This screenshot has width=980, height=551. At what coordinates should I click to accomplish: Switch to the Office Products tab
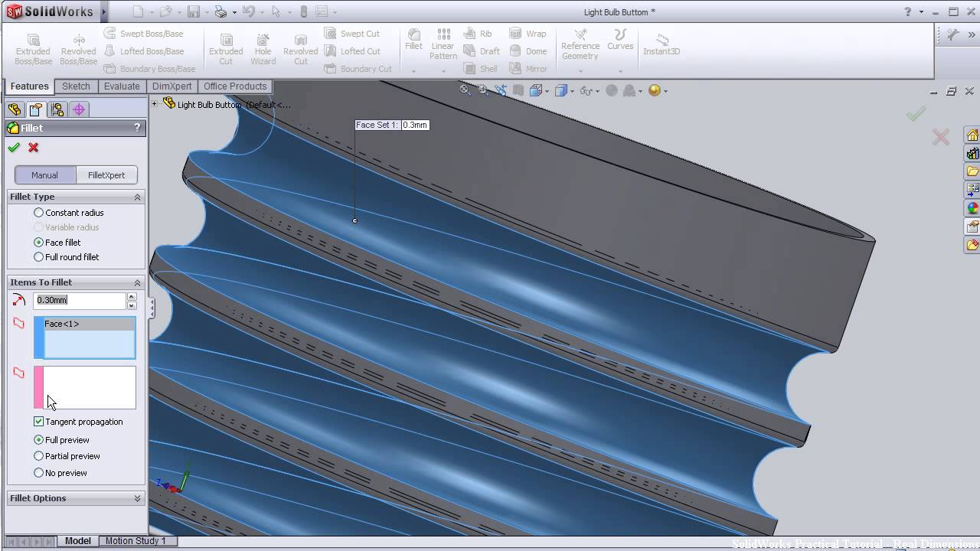[x=235, y=86]
